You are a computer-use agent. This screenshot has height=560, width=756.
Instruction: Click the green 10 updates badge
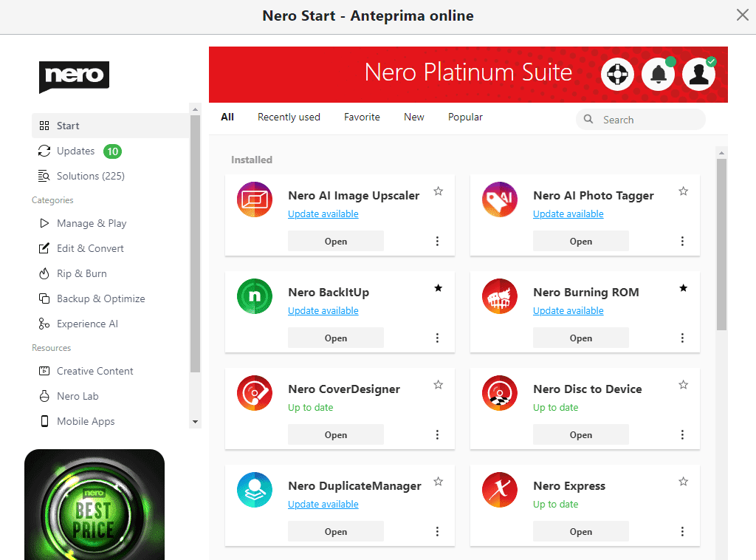(112, 151)
